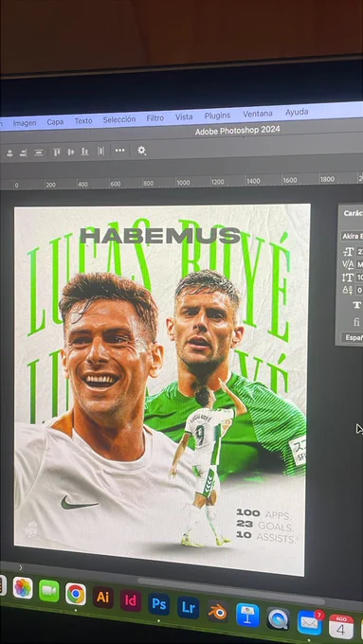Open the gear settings in options bar
The image size is (363, 644).
click(141, 151)
